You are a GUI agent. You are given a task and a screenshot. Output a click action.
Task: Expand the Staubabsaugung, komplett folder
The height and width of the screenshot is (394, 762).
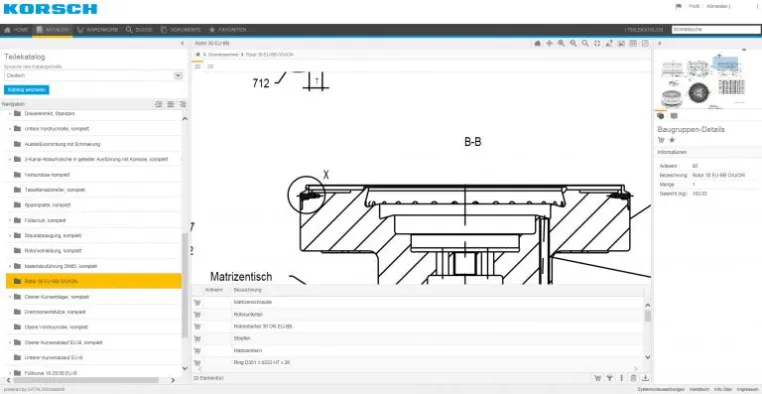click(x=10, y=236)
